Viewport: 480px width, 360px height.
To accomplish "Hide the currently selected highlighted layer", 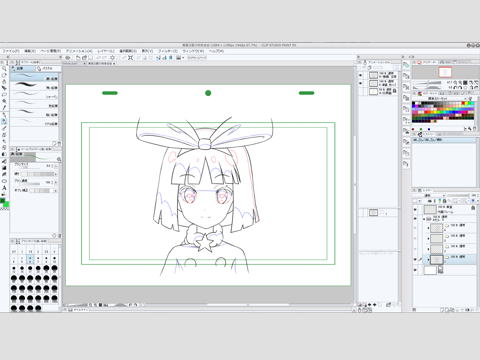I will click(415, 259).
